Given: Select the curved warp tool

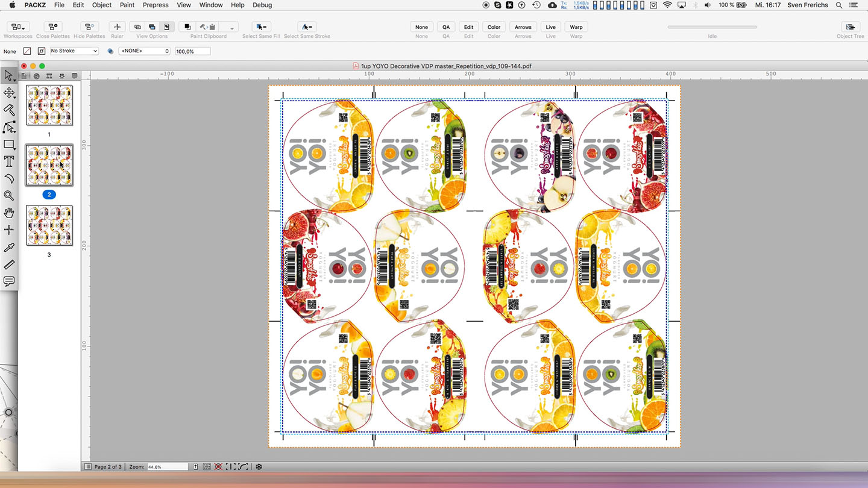Looking at the screenshot, I should tap(9, 178).
